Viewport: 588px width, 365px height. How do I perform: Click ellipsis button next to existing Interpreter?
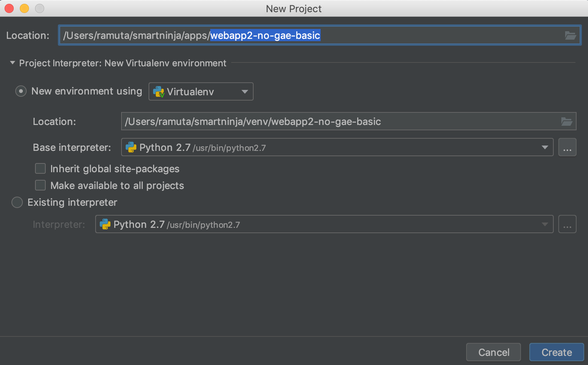point(567,224)
